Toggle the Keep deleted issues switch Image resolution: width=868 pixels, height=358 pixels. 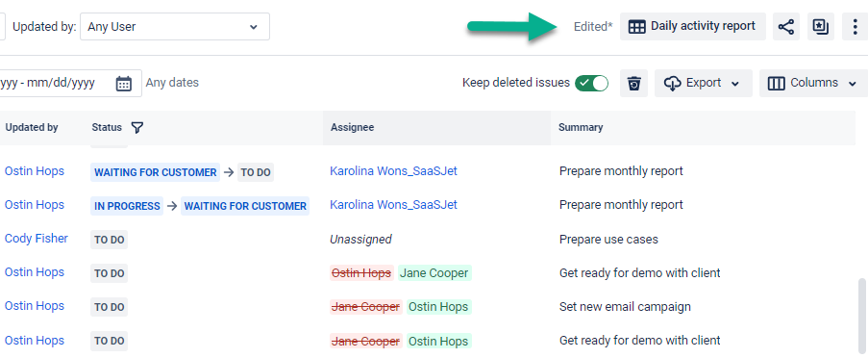tap(591, 83)
